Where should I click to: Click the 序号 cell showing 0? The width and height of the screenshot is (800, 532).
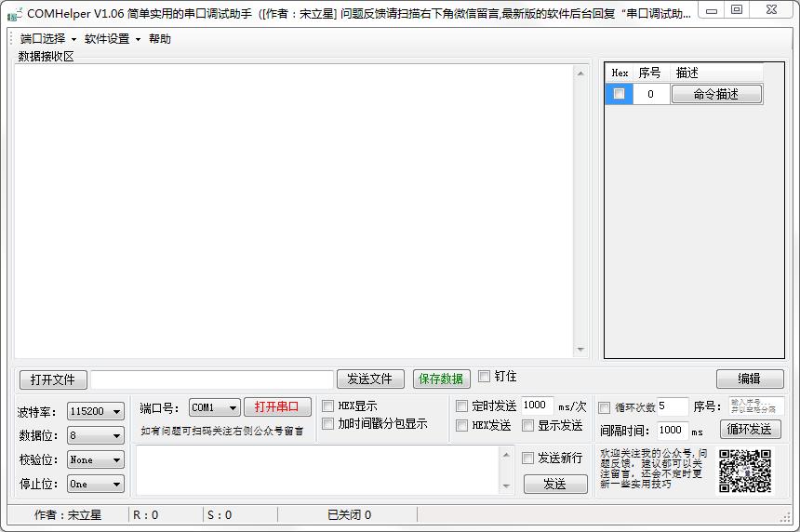(651, 94)
